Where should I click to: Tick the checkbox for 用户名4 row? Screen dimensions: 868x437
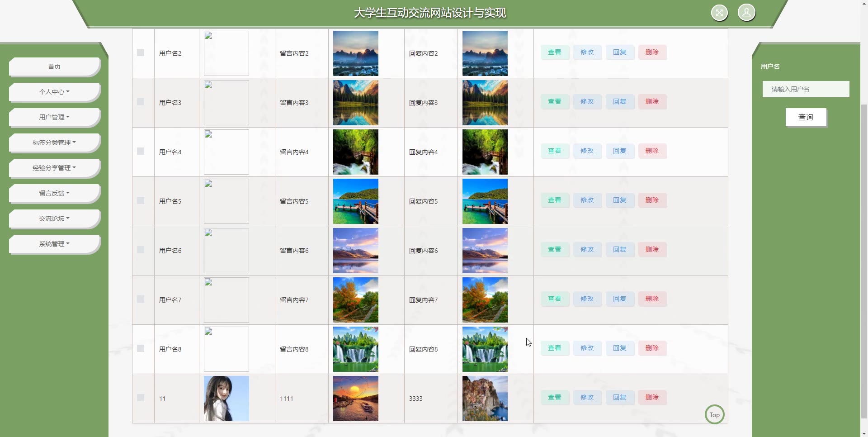pos(141,151)
